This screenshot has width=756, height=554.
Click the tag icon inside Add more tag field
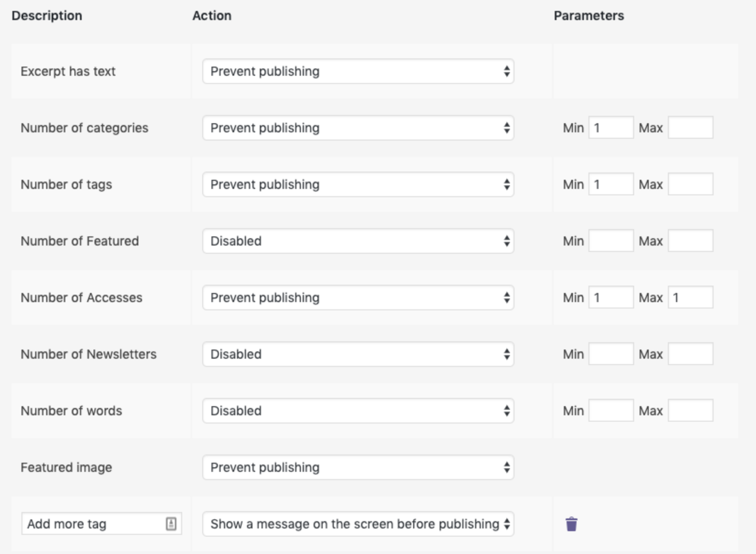pyautogui.click(x=171, y=523)
